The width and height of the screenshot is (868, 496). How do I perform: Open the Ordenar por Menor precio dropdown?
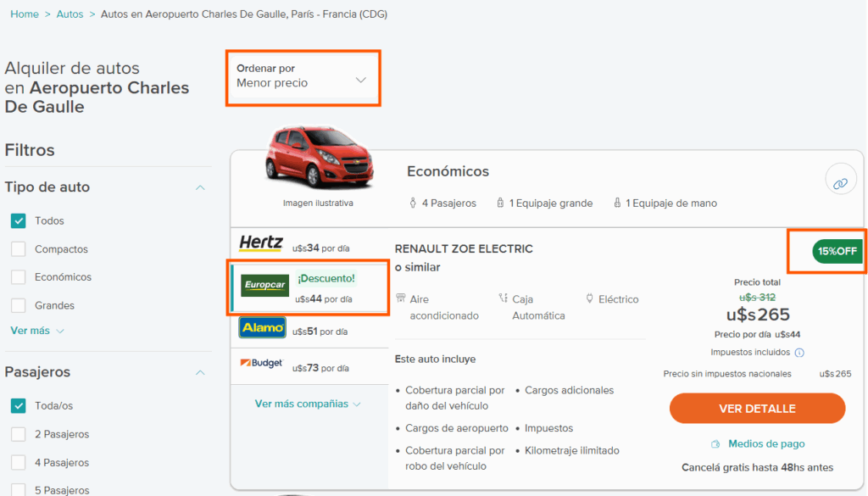303,78
